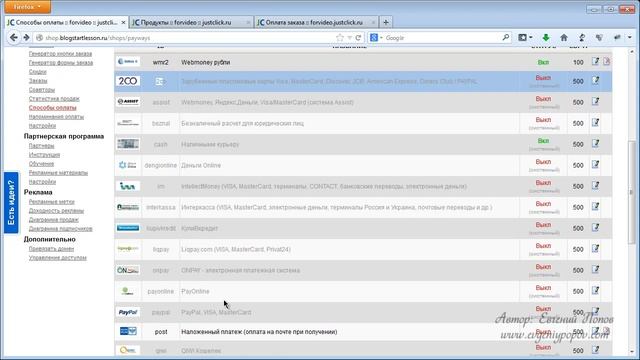
Task: Focus the Google search field
Action: coord(442,38)
